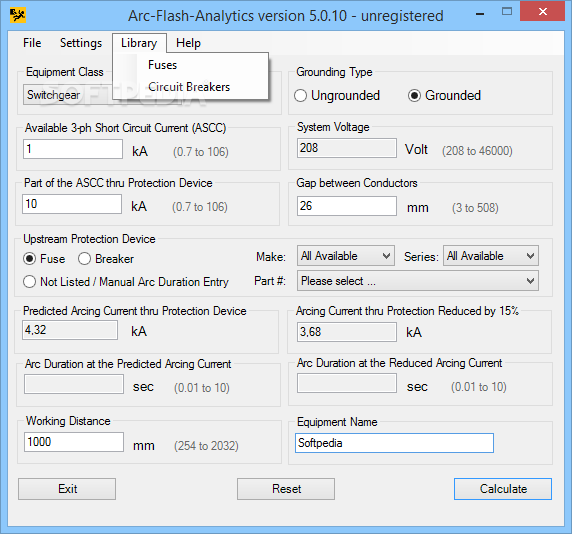Click the reduced arcing current field showing 3,68

click(x=347, y=332)
